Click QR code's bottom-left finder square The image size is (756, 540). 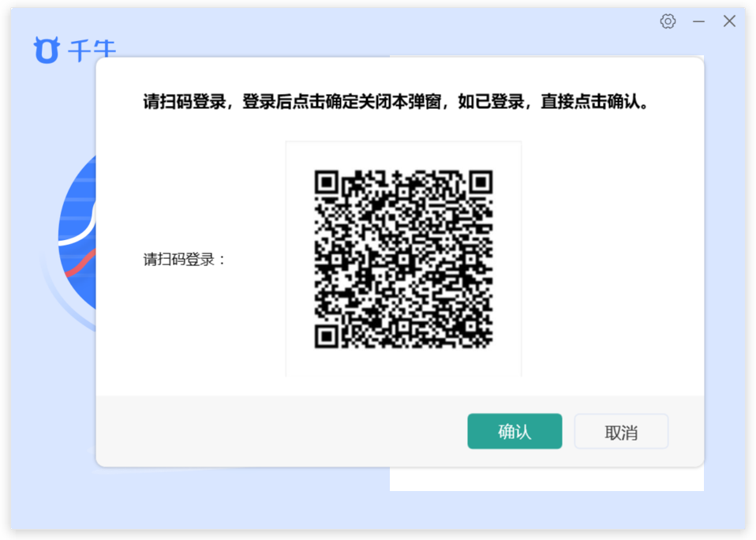327,336
